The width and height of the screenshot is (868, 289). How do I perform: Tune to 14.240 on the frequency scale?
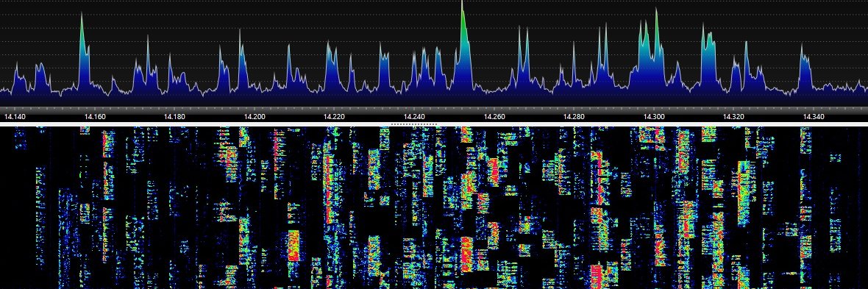tap(415, 117)
